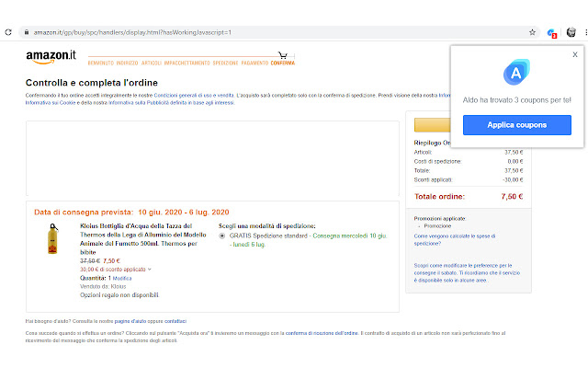Screen dimensions: 588x368
Task: Go to the SPEDIZIONE checkout step
Action: (225, 63)
